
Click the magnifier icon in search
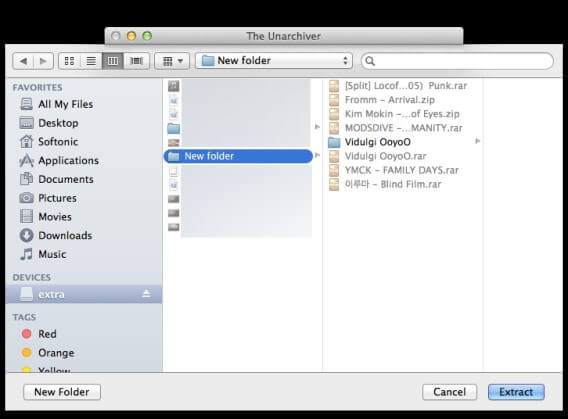370,61
